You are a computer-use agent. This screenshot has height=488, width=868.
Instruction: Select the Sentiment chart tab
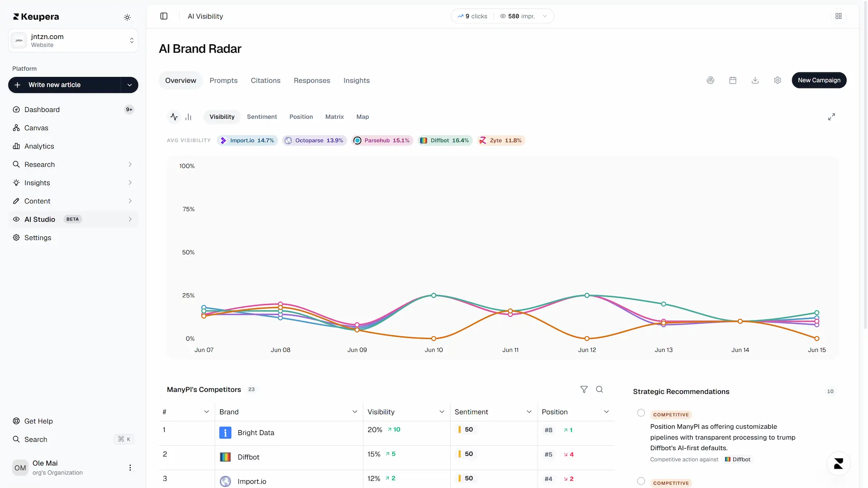pyautogui.click(x=262, y=117)
